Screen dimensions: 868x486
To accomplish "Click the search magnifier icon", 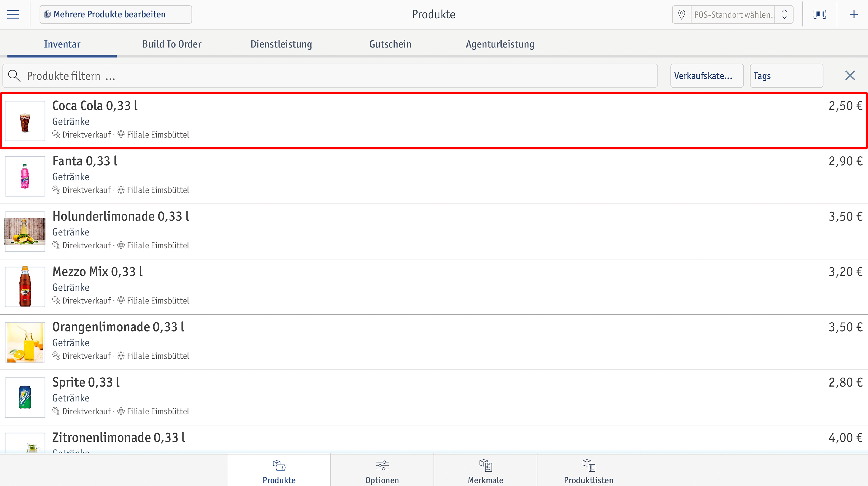I will pos(14,76).
